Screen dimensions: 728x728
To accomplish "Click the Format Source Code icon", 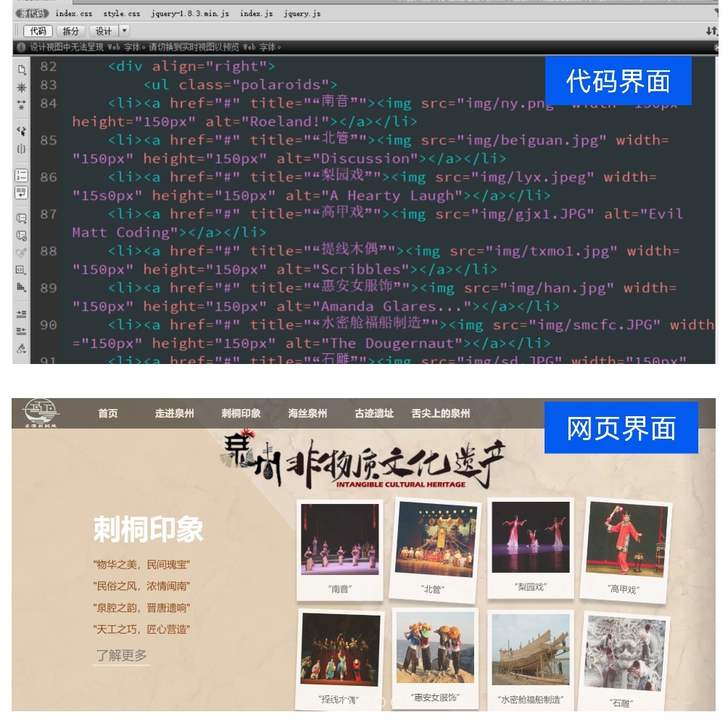I will point(22,349).
